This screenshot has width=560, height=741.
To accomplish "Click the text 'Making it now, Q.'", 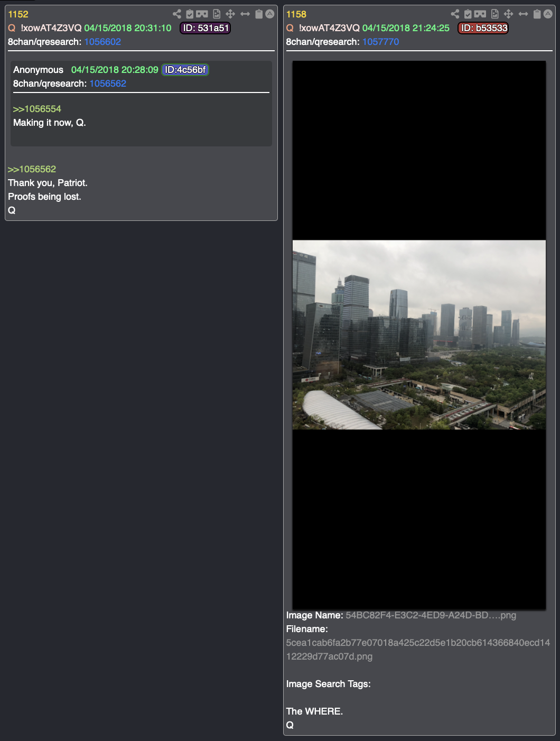I will pyautogui.click(x=50, y=123).
